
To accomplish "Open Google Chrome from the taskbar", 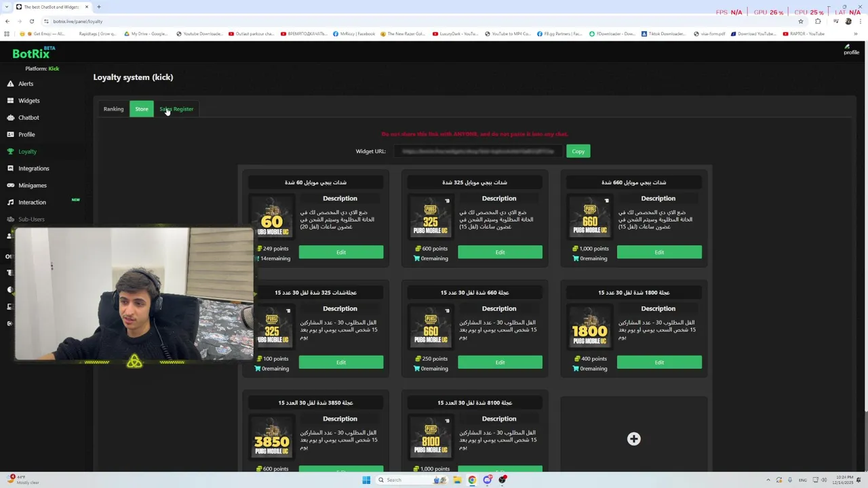I will (x=472, y=480).
